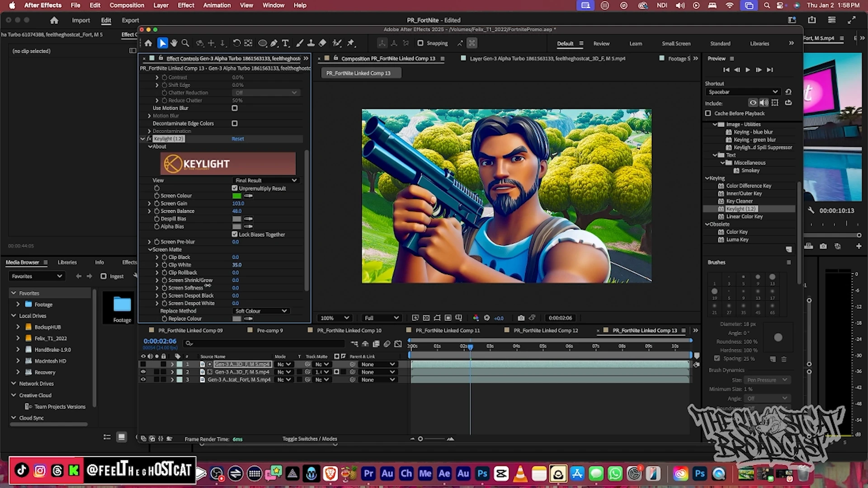
Task: Open Replace Method dropdown (Soft Colour)
Action: 261,311
